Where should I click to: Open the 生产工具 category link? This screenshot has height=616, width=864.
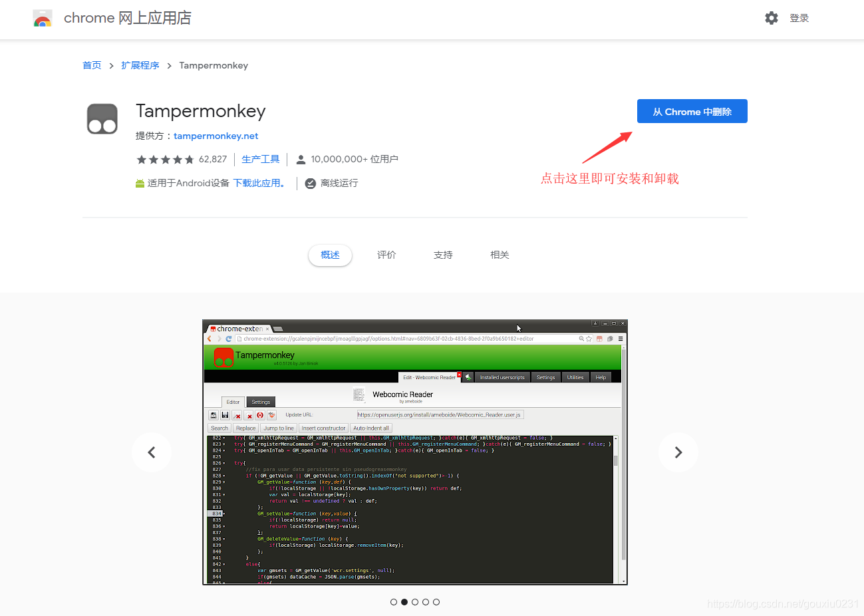(261, 160)
